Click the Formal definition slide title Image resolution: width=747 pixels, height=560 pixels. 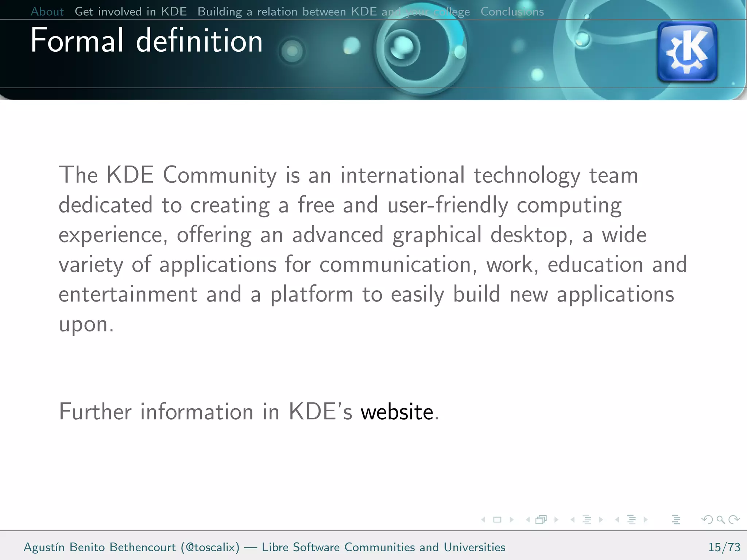click(147, 40)
